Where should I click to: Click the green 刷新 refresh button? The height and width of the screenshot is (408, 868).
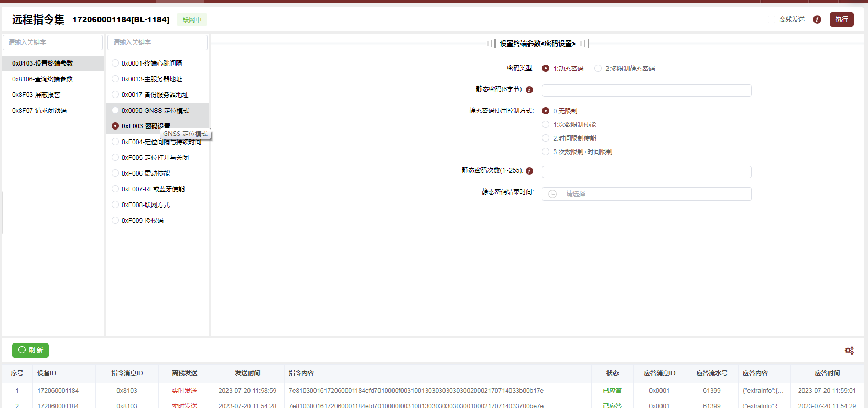click(30, 350)
